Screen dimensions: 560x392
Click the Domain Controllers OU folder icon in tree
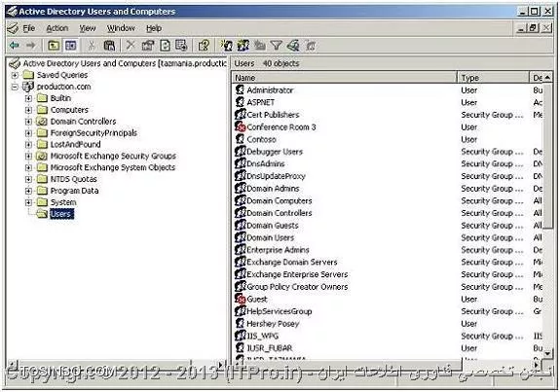[x=42, y=122]
